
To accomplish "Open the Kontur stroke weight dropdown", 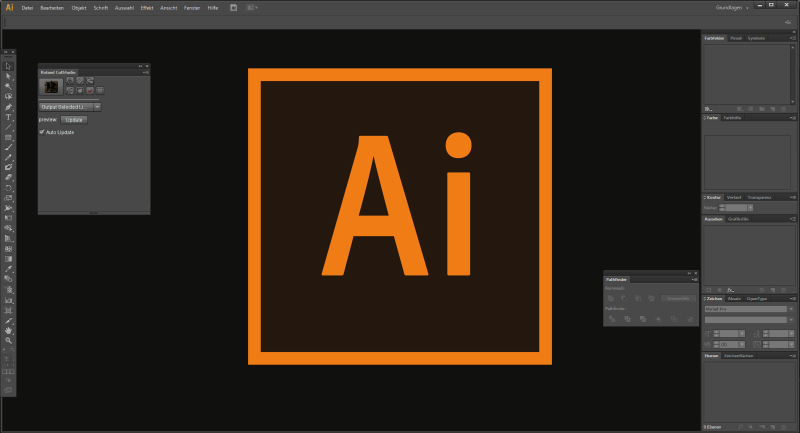I will (750, 208).
